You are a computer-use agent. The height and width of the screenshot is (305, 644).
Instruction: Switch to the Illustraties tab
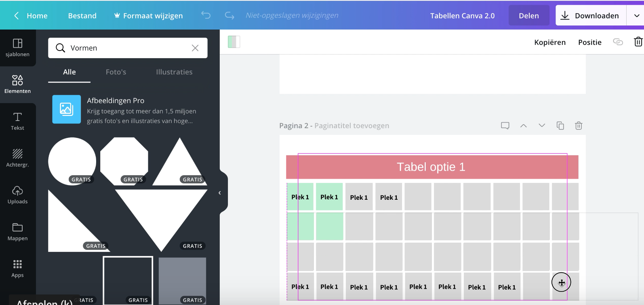[174, 72]
